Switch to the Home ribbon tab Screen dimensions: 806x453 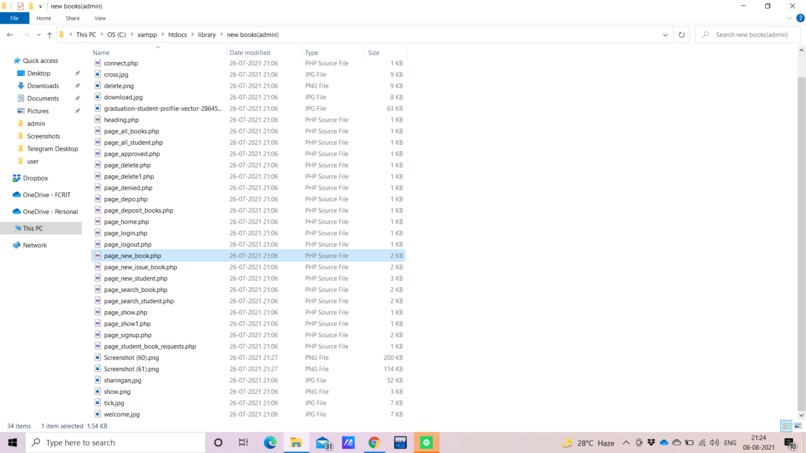click(44, 18)
